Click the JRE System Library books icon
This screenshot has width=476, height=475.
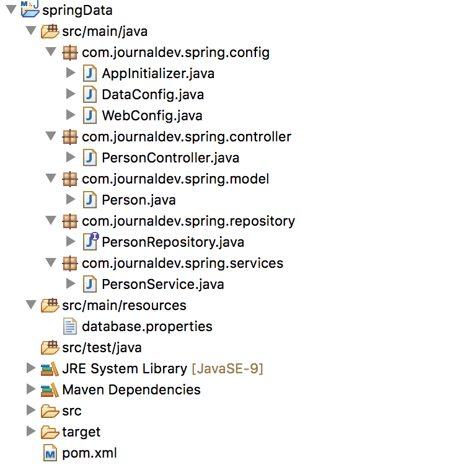50,369
